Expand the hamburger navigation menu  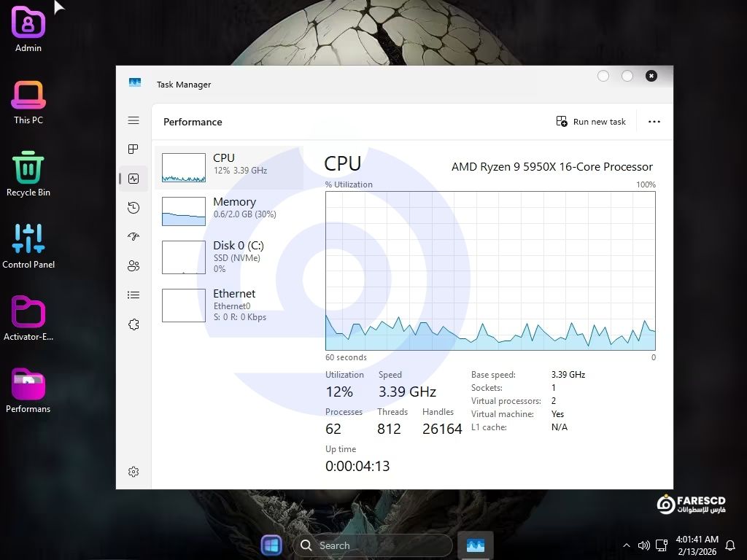click(133, 120)
